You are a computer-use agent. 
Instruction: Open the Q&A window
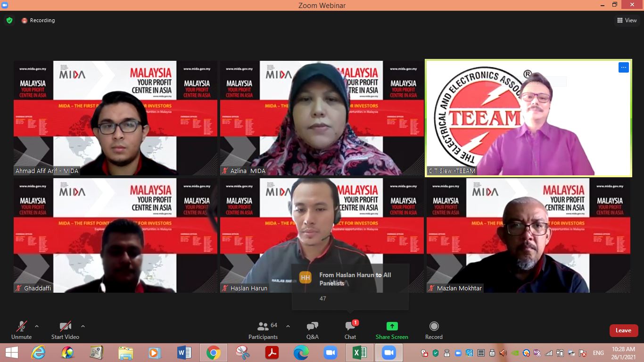[312, 330]
